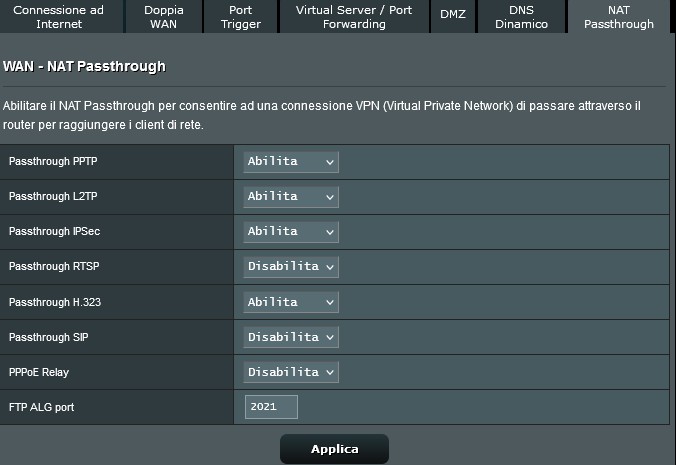Switch to the Doppia WAN tab

(163, 16)
